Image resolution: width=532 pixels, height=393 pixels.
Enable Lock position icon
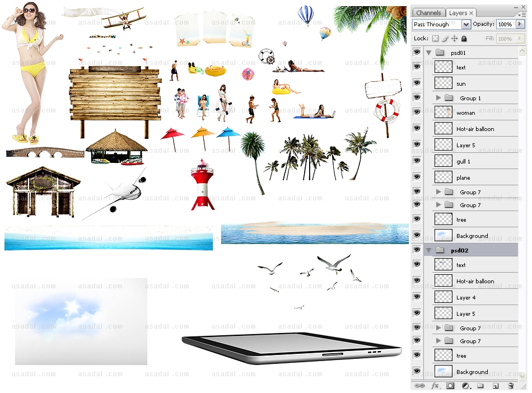tap(454, 39)
